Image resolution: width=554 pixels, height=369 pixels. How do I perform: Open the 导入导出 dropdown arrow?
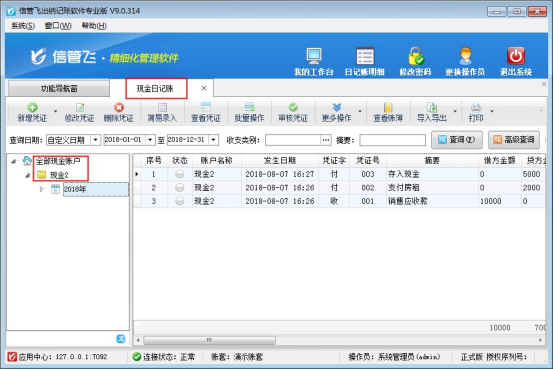(x=455, y=111)
